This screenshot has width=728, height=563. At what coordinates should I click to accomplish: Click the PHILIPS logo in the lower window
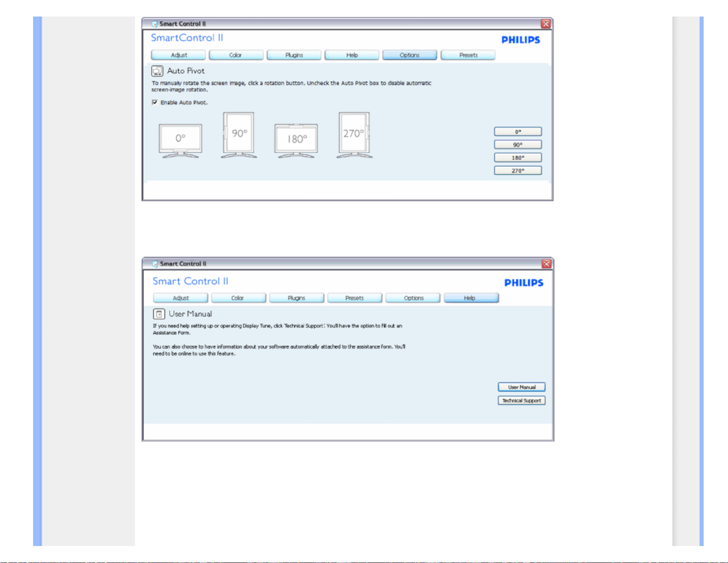point(524,283)
